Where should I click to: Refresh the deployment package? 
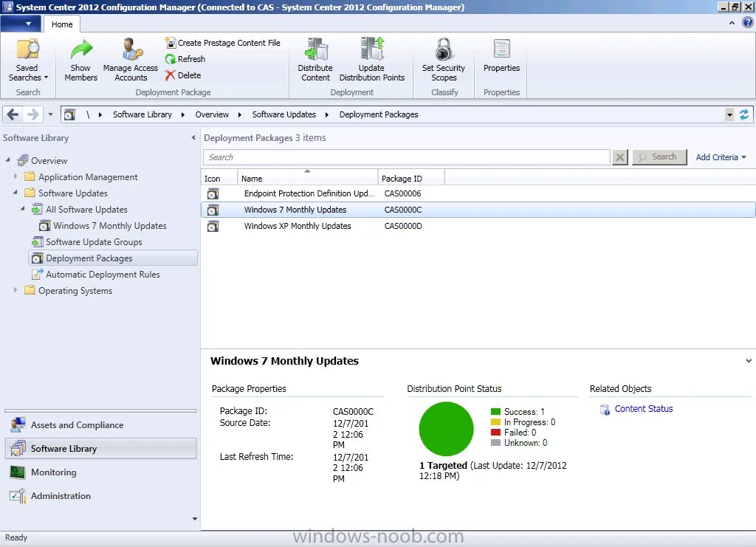tap(185, 59)
